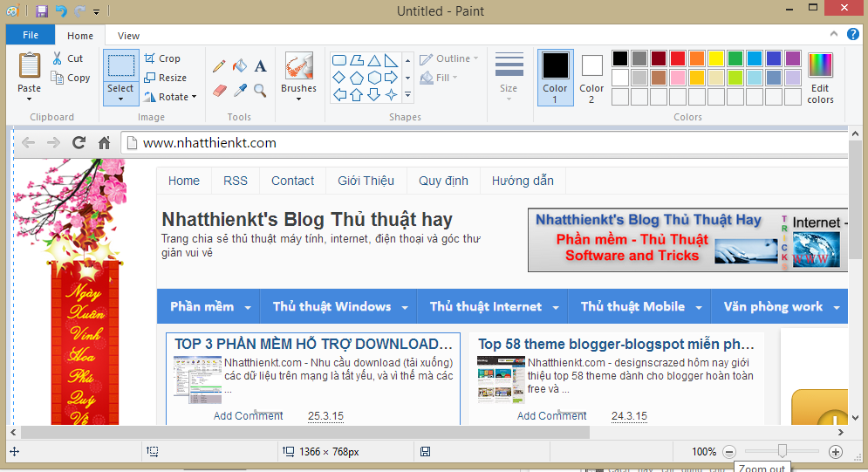Activate Color 2 background box
Viewport: 868px width, 472px height.
click(591, 78)
